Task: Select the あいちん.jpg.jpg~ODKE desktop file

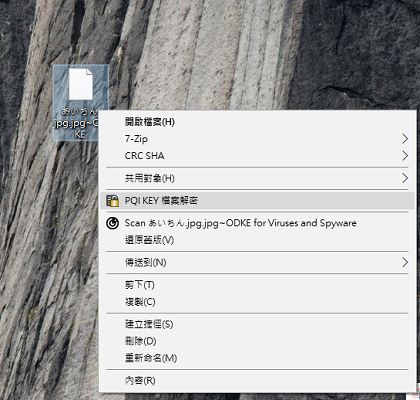Action: tap(81, 102)
